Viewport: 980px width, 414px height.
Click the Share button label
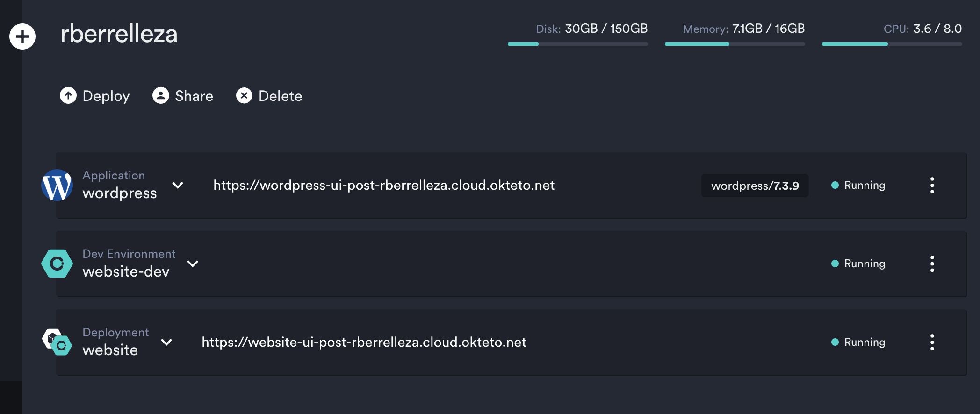pyautogui.click(x=194, y=96)
